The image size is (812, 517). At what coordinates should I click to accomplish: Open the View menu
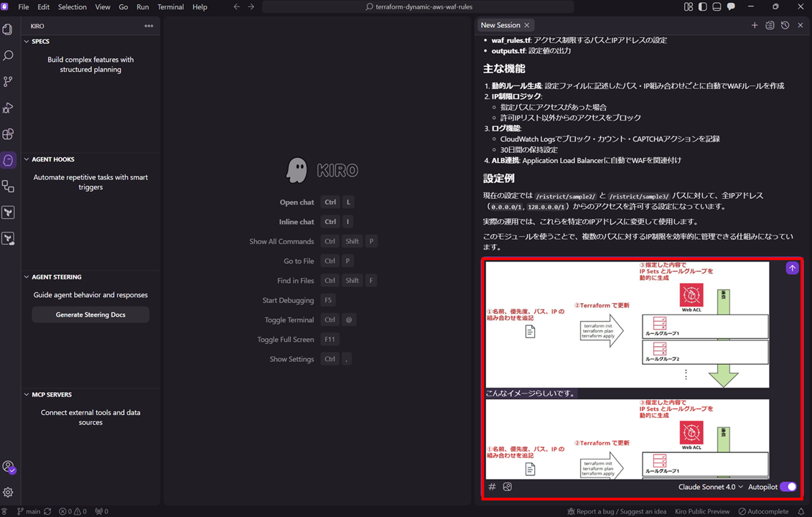pyautogui.click(x=103, y=6)
